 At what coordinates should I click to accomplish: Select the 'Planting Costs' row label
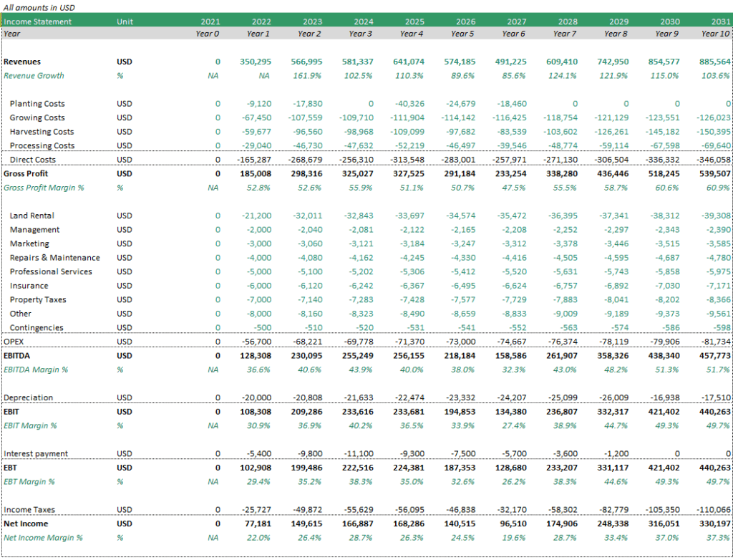37,104
